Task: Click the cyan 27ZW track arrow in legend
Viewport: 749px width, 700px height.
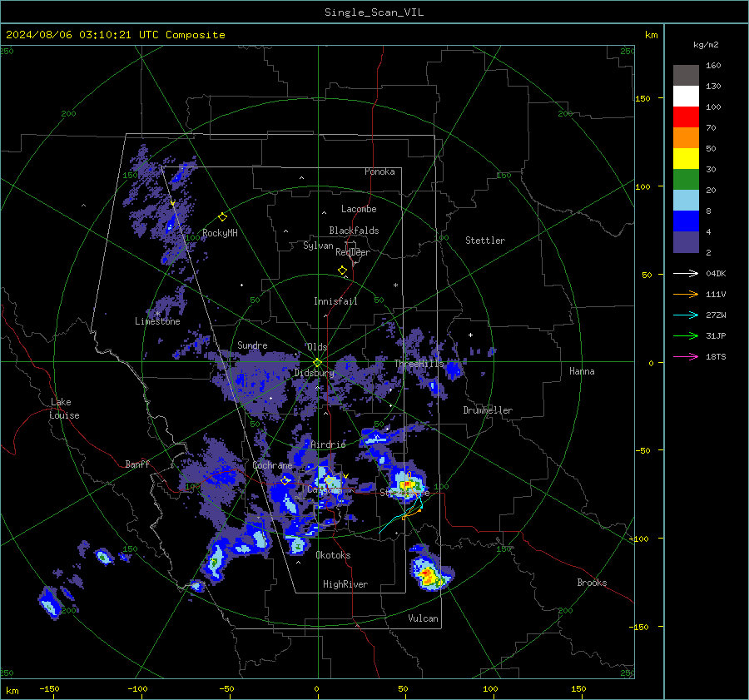Action: point(686,315)
